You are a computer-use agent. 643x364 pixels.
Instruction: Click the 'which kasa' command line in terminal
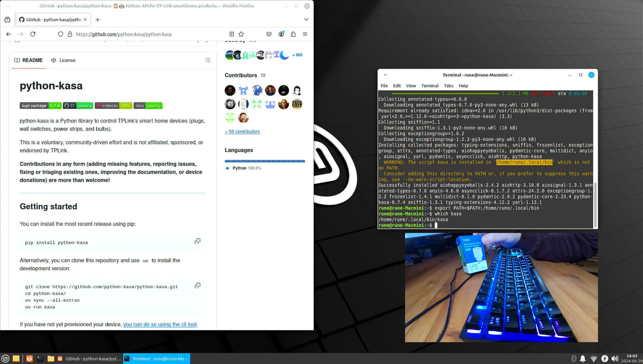pyautogui.click(x=420, y=214)
